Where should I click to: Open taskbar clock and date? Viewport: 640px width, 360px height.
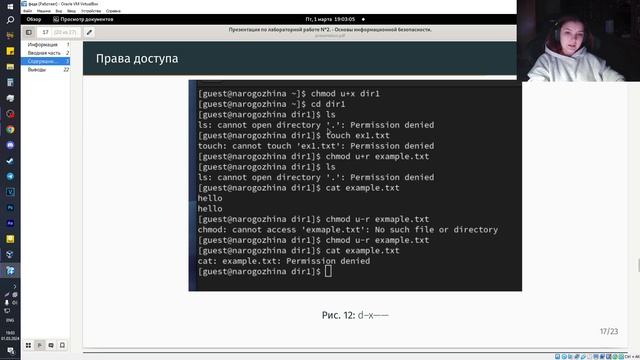tap(10, 336)
